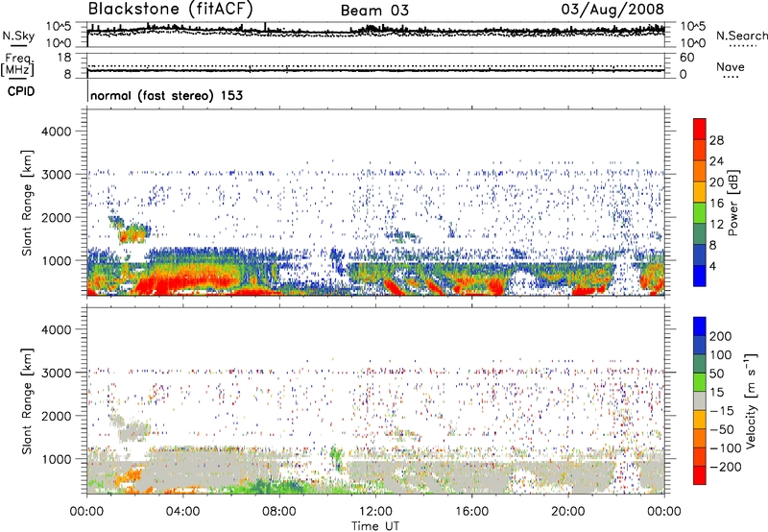Click the date '03/Aug/2008'
Image resolution: width=768 pixels, height=532 pixels.
click(612, 10)
